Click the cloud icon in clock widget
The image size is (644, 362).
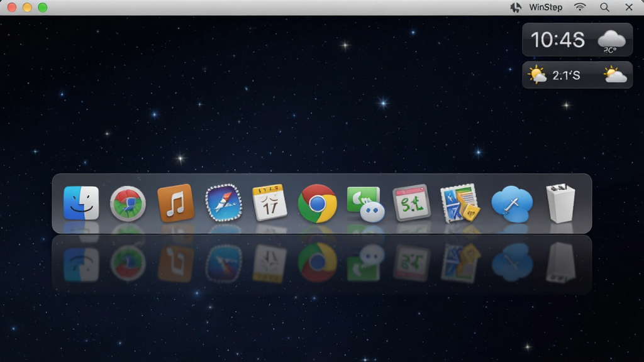[611, 40]
